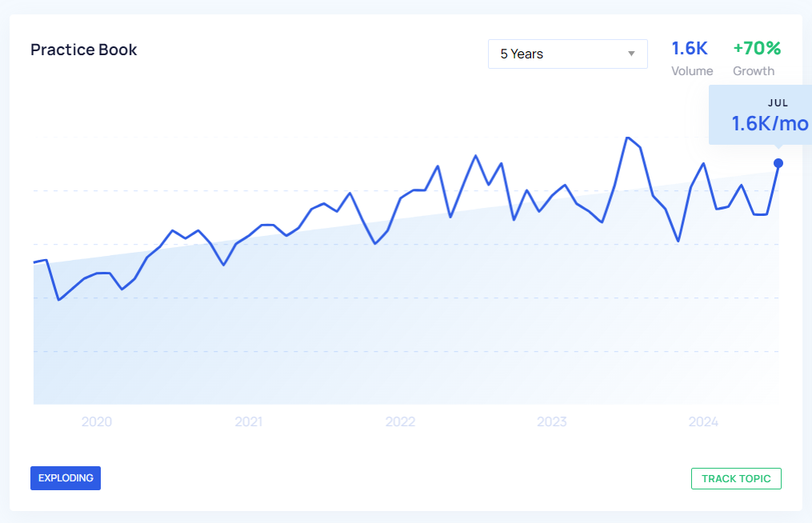Select the Growth label text
This screenshot has height=523, width=812.
(754, 71)
